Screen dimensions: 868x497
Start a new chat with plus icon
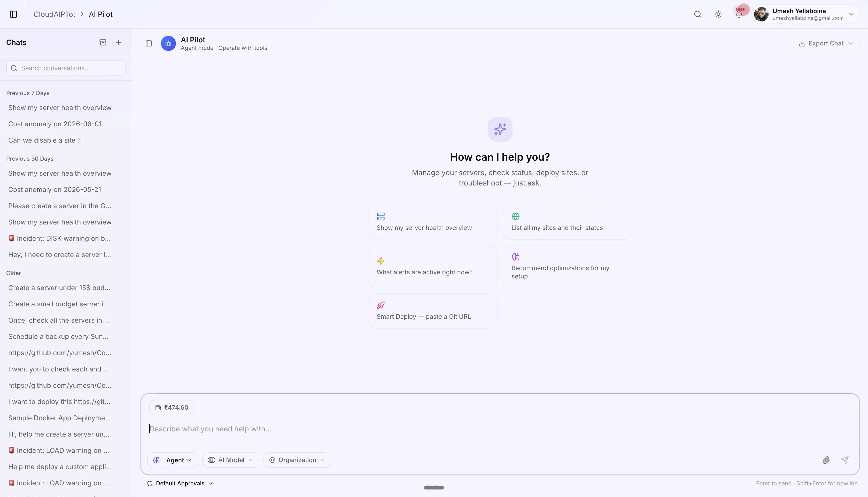coord(118,42)
